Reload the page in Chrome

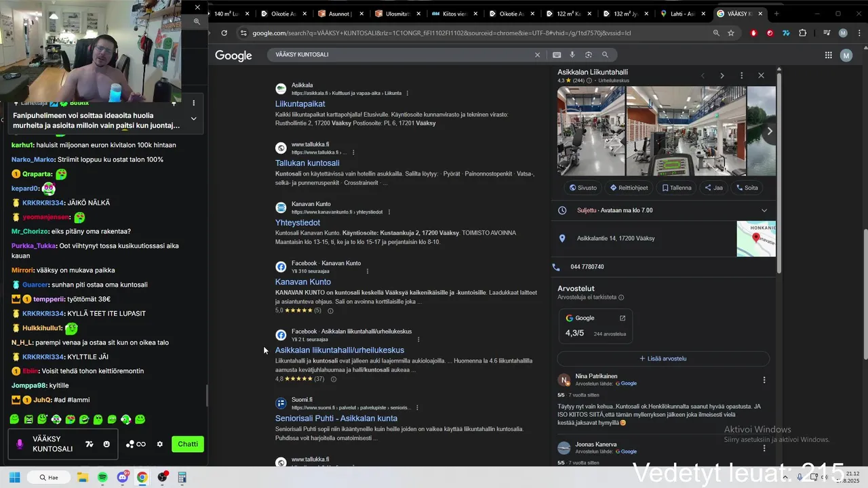click(224, 33)
